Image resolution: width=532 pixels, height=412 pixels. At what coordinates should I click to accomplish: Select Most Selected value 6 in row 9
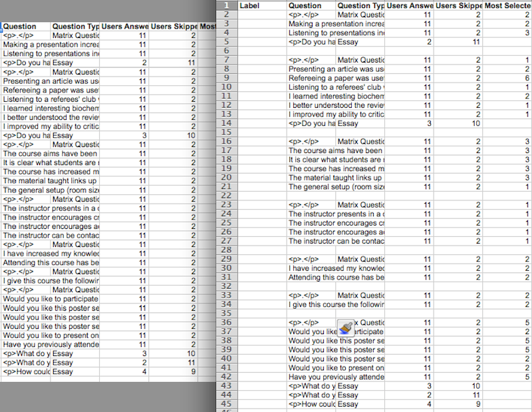click(x=507, y=78)
